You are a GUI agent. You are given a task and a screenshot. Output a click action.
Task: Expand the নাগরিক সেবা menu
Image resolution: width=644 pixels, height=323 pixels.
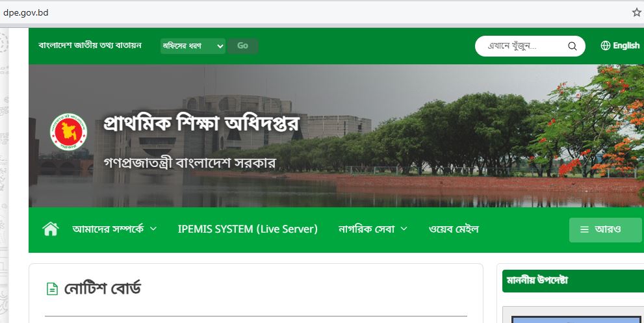pos(372,229)
